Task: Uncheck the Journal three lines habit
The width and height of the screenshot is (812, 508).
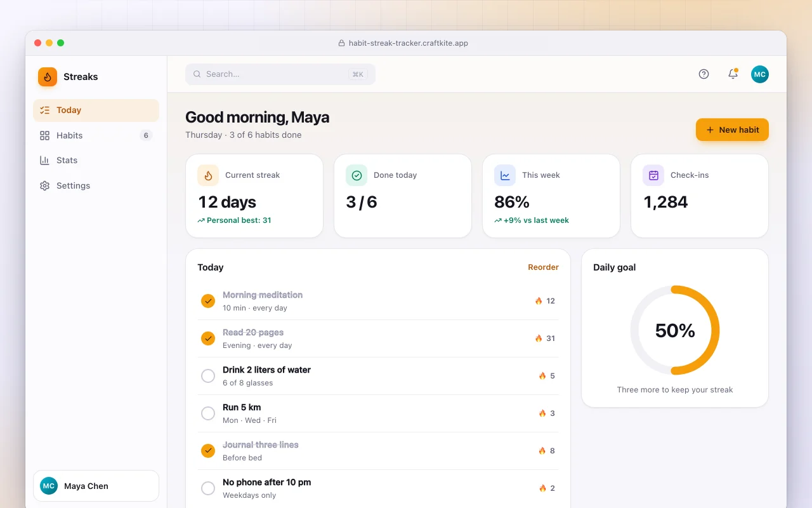Action: coord(208,451)
